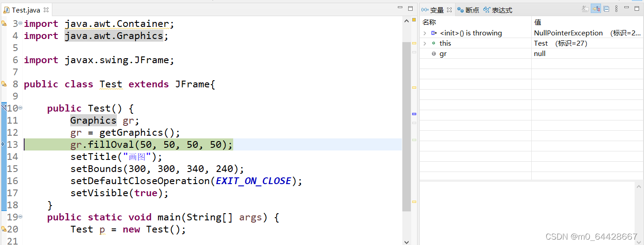The width and height of the screenshot is (644, 245).
Task: Click the editor vertical scrollbar thumb
Action: [x=406, y=127]
